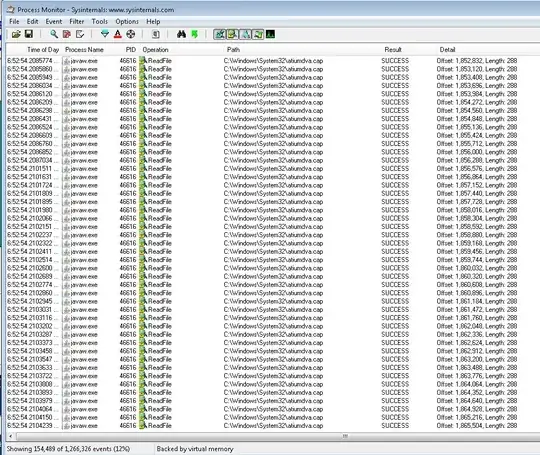Click 'Showing 154,489 of 1,266,326 events' status text
Image resolution: width=540 pixels, height=455 pixels.
point(68,449)
